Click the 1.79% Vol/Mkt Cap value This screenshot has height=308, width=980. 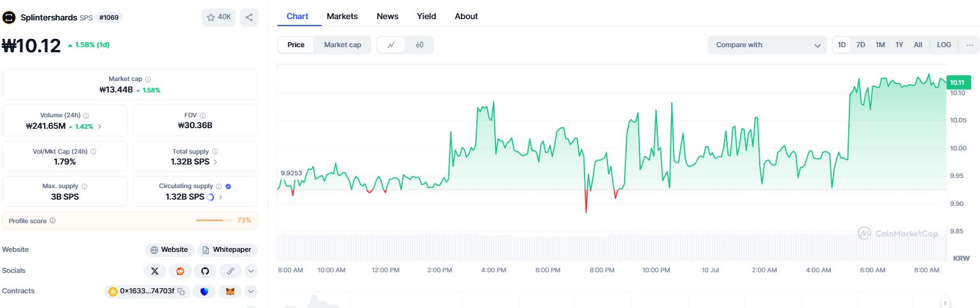pos(65,162)
